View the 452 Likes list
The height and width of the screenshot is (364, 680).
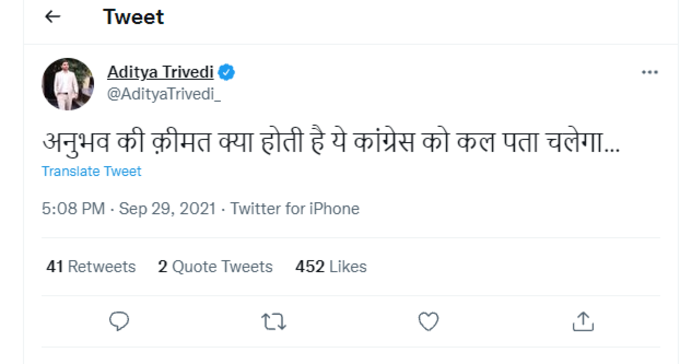point(331,266)
